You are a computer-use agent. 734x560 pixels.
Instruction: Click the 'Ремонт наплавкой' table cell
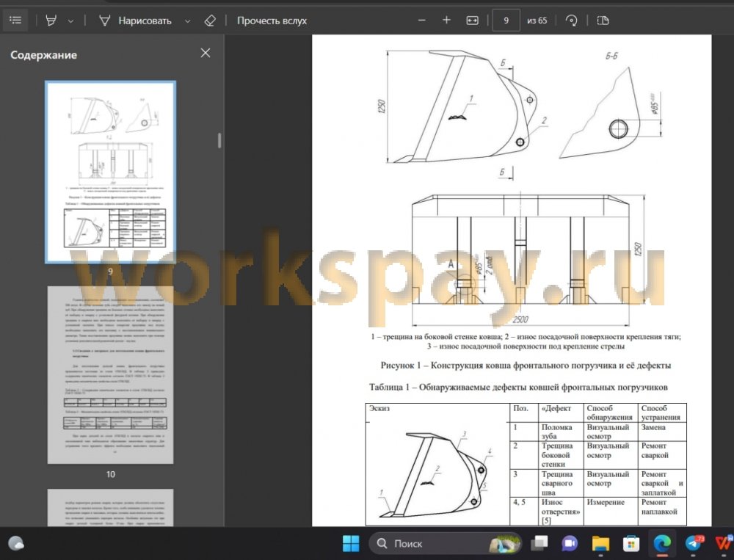click(x=662, y=512)
